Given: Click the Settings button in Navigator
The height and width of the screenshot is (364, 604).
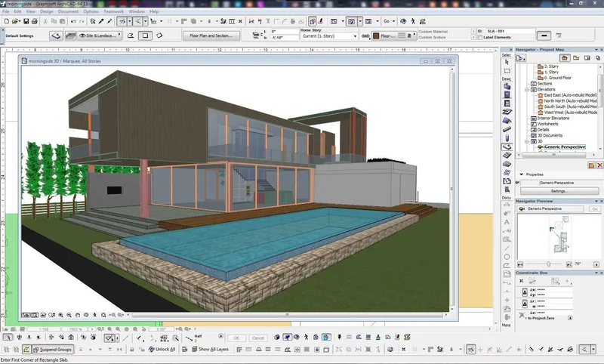Looking at the screenshot, I should pyautogui.click(x=559, y=191).
